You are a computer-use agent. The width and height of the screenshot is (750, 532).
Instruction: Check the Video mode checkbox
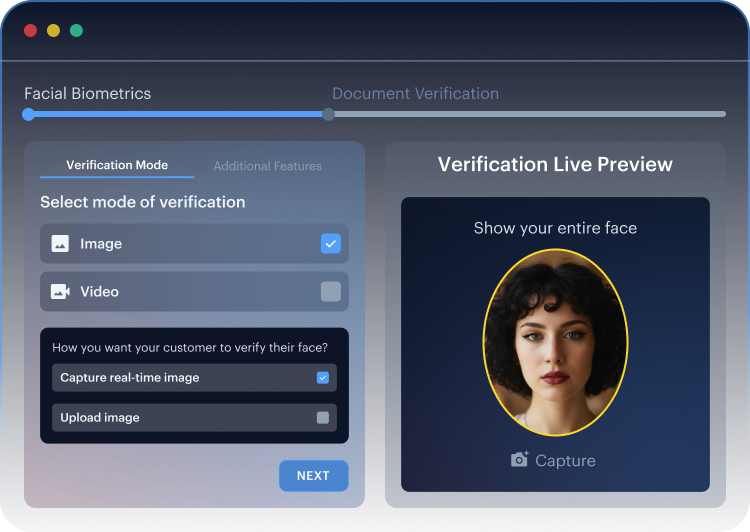click(331, 291)
